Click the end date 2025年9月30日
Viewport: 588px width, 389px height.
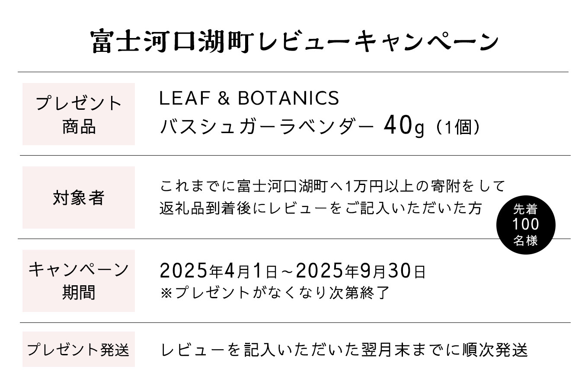(x=361, y=271)
